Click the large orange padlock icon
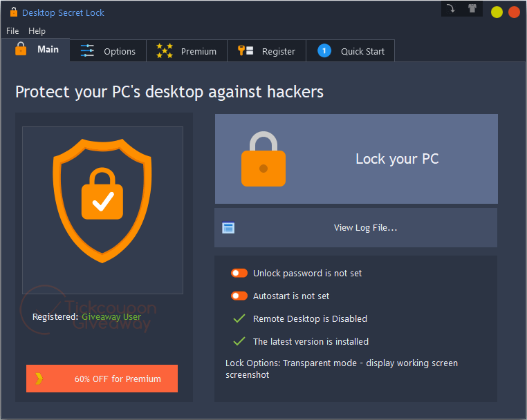The width and height of the screenshot is (527, 420). [x=263, y=159]
